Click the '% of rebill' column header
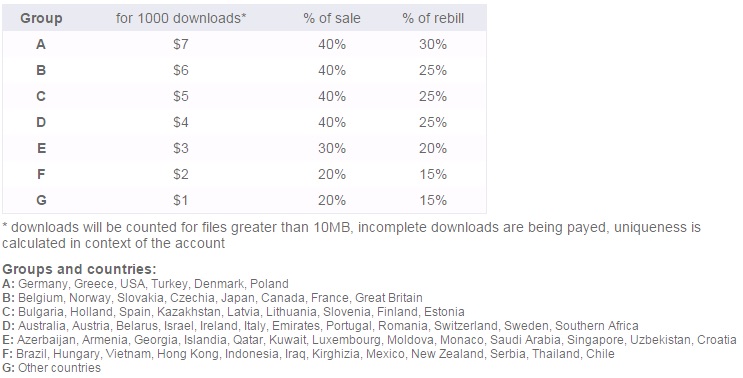Screen dimensions: 743x378 pyautogui.click(x=433, y=18)
